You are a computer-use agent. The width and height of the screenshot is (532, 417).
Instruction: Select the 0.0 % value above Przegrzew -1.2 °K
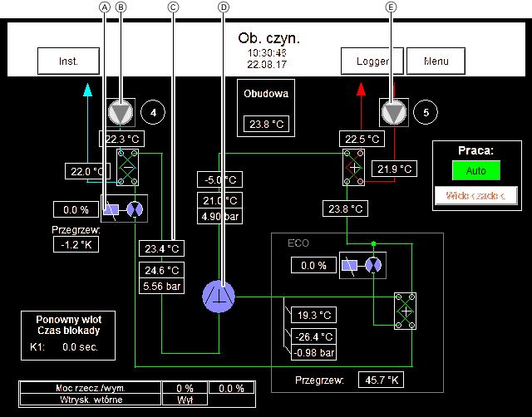pos(76,209)
